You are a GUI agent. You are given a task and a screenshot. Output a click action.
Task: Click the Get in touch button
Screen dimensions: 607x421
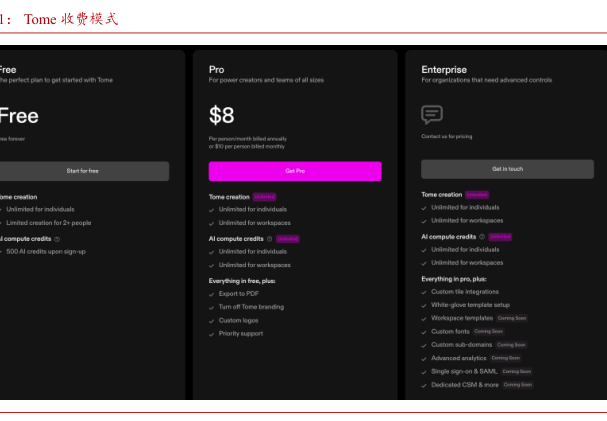(x=507, y=169)
